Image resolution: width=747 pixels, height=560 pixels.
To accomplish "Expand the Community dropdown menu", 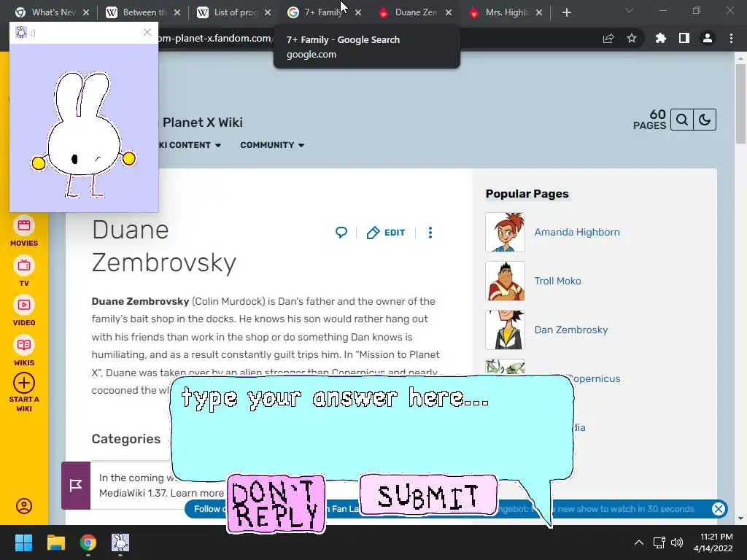I will click(272, 145).
